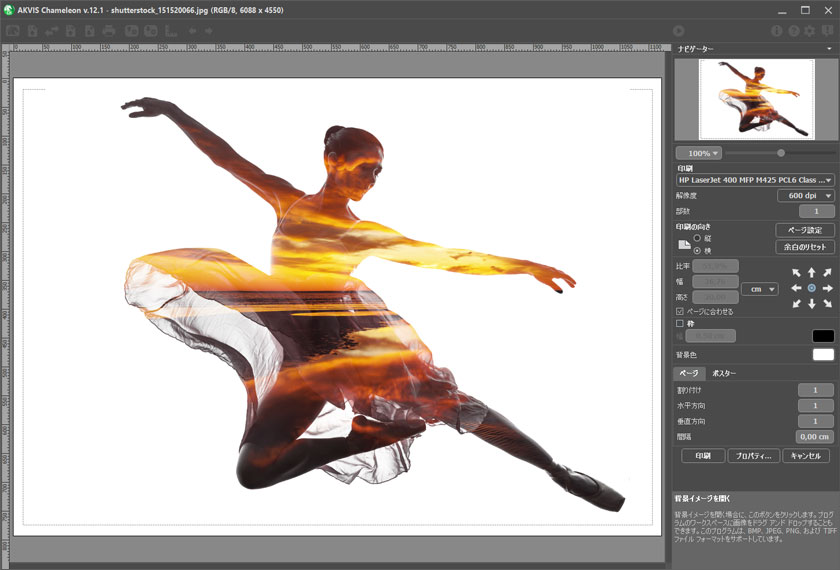Align image to top-left corner arrow
Image resolution: width=840 pixels, height=570 pixels.
(797, 273)
